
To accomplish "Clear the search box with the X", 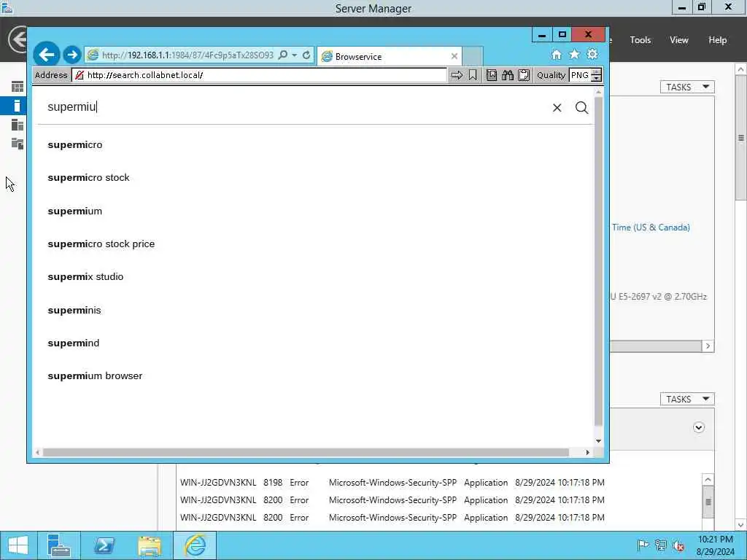I will [x=557, y=108].
